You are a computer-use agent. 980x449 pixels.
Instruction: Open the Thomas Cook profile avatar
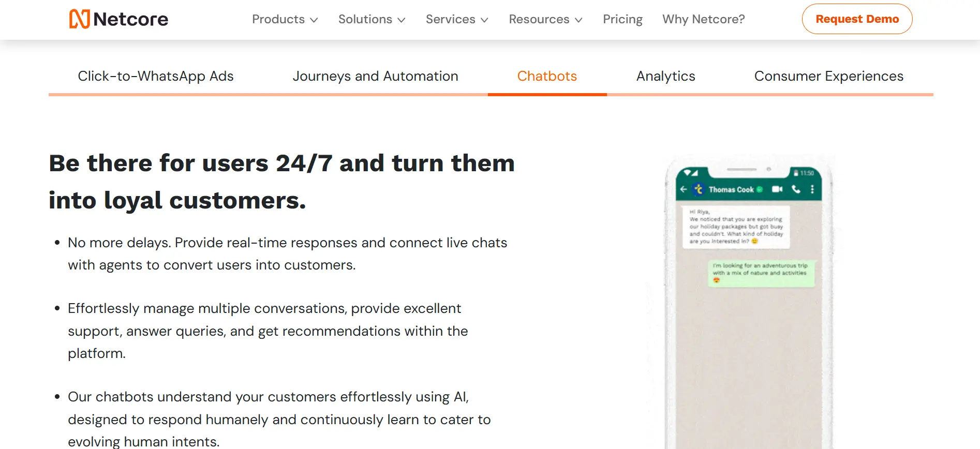coord(699,189)
